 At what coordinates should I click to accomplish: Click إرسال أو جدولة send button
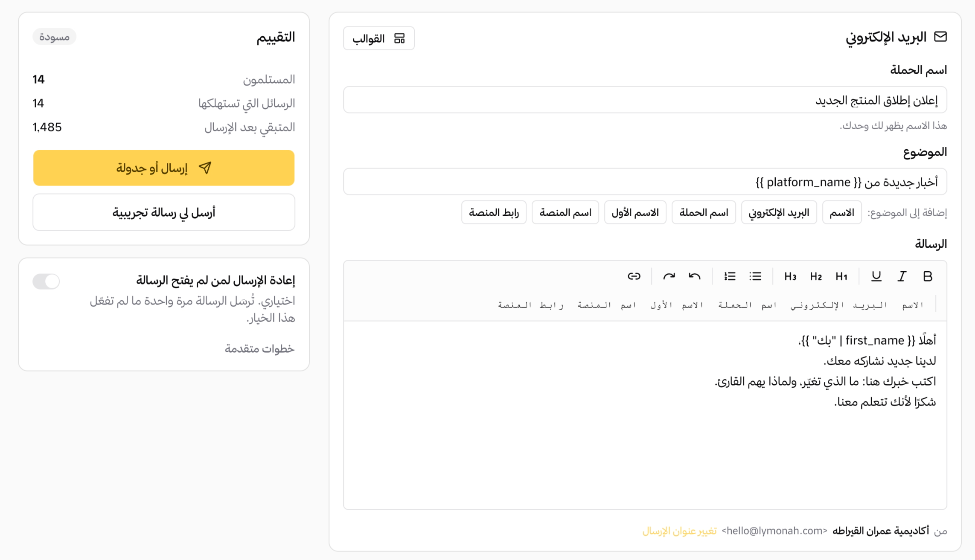point(164,168)
